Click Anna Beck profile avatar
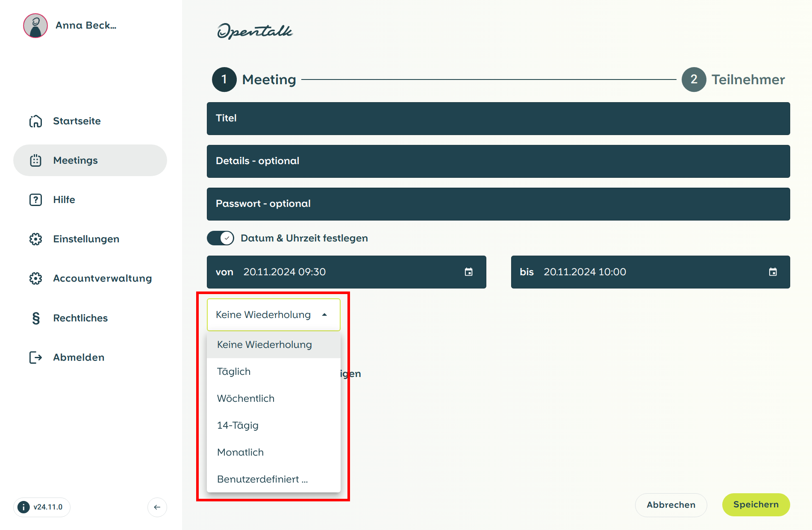This screenshot has width=812, height=530. pos(35,26)
